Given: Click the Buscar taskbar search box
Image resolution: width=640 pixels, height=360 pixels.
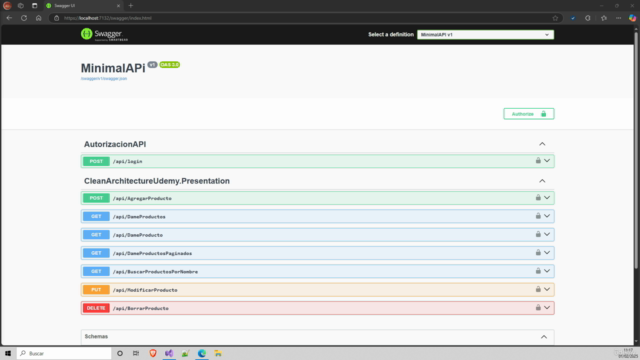Looking at the screenshot, I should (x=64, y=353).
